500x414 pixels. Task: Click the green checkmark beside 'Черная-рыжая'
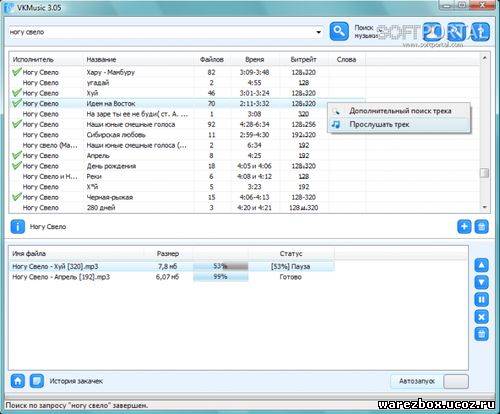pos(16,196)
